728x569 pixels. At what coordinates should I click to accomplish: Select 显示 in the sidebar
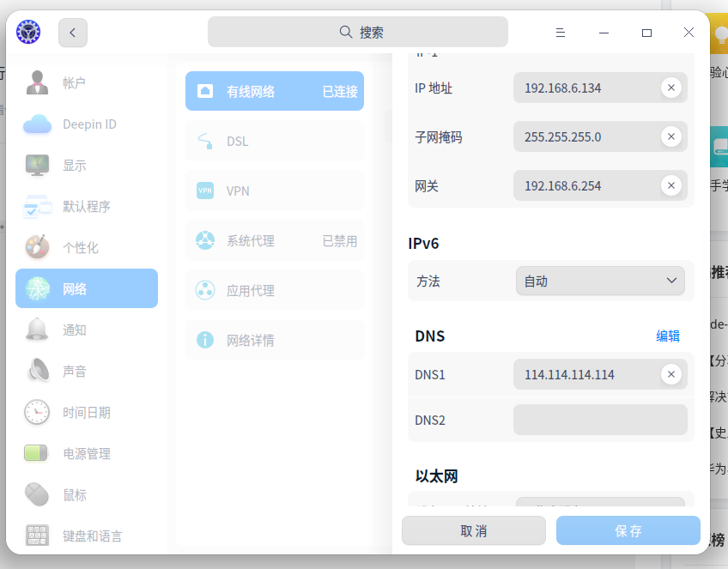87,166
